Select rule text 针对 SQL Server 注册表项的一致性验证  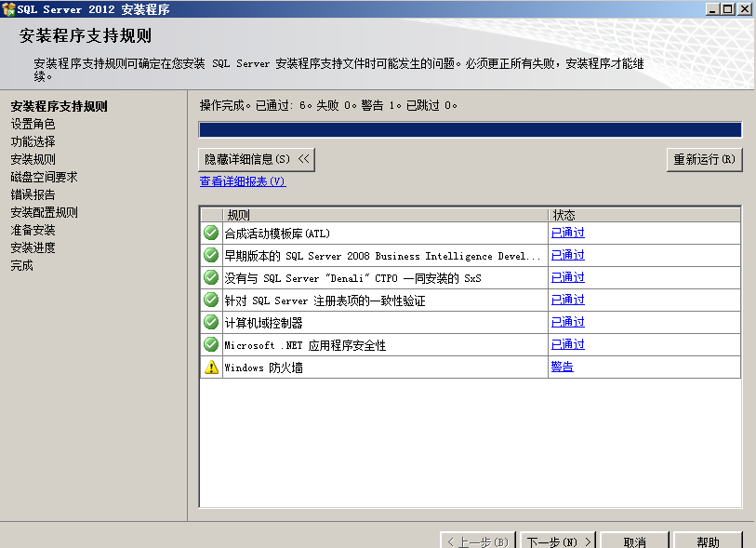coord(325,301)
